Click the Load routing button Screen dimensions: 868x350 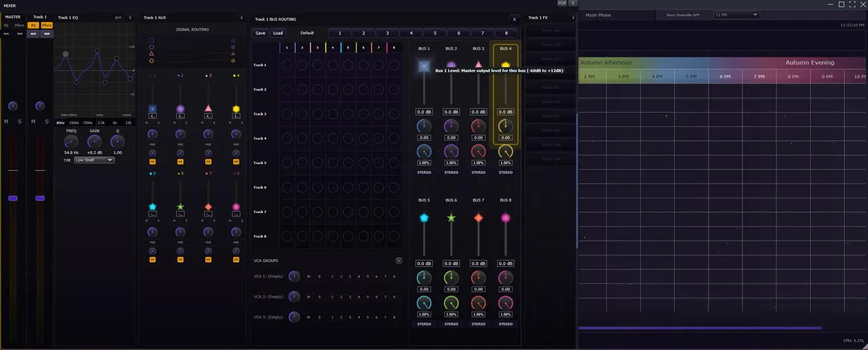278,33
